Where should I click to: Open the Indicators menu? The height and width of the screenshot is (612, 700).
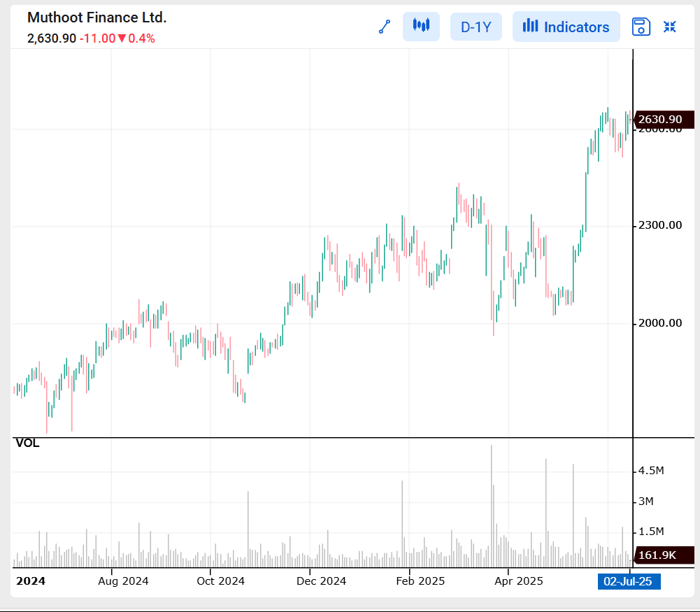pyautogui.click(x=566, y=27)
